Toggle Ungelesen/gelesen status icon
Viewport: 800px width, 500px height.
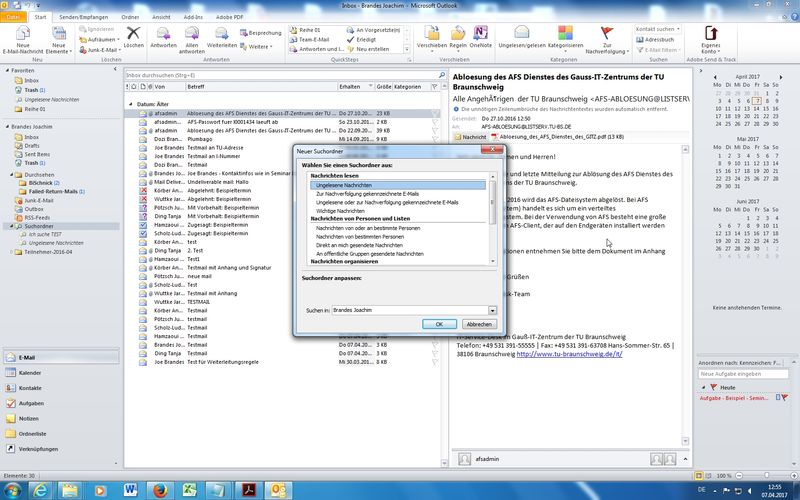(x=521, y=37)
